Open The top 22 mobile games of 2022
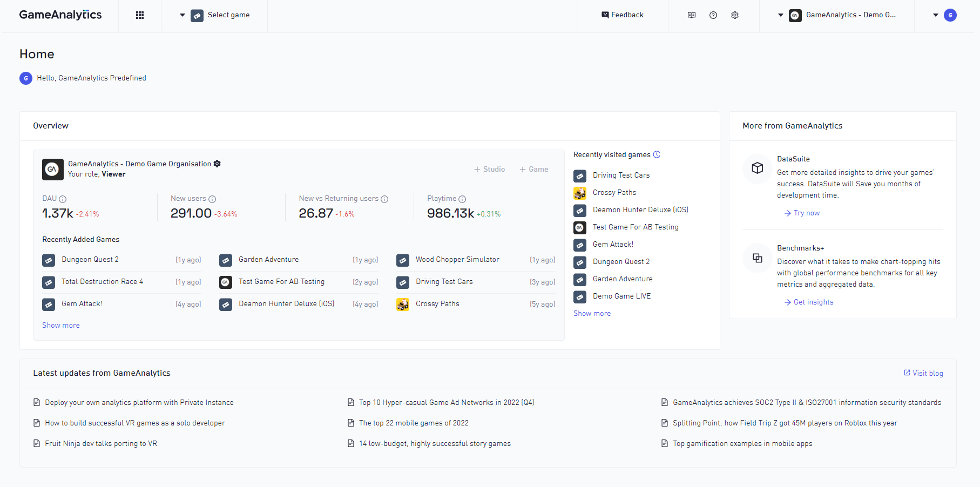Screen dimensions: 980x487 414,423
